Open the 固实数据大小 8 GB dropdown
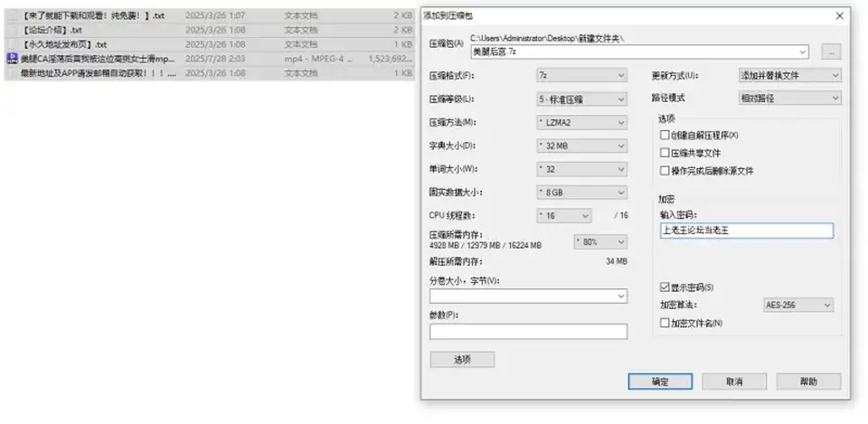The width and height of the screenshot is (868, 424). (581, 193)
